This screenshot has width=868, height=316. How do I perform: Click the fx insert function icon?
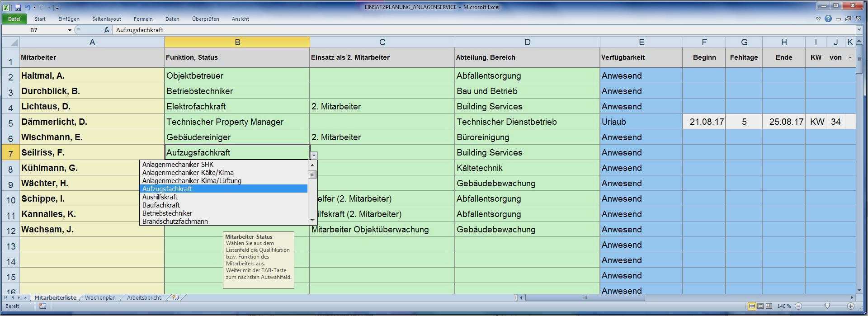point(107,30)
